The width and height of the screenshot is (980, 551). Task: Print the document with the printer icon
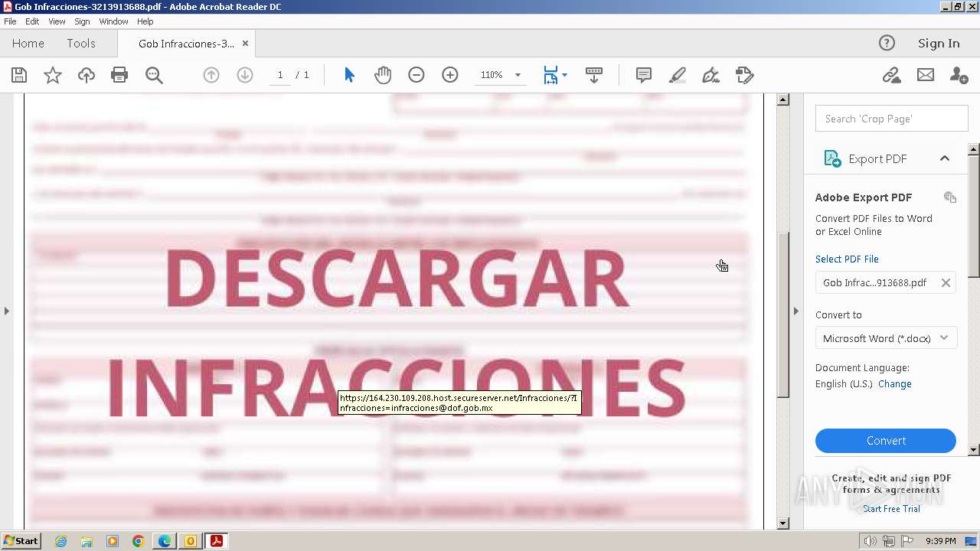[x=119, y=75]
